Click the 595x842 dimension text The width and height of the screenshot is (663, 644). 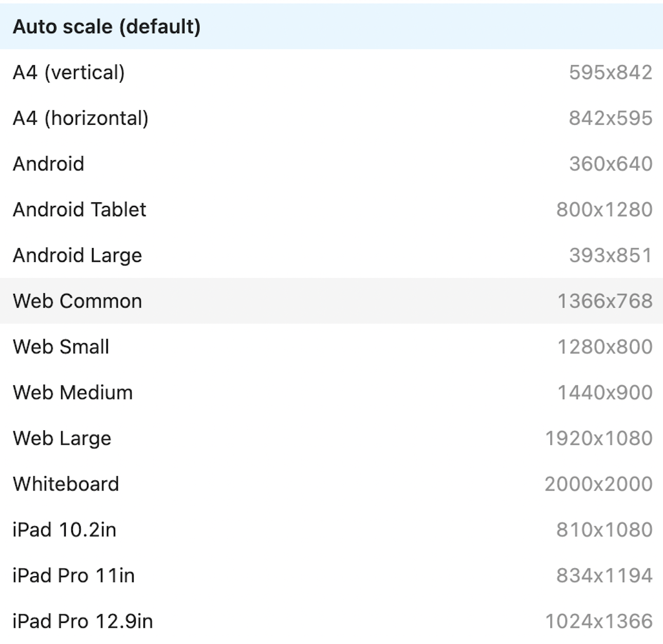[x=611, y=72]
